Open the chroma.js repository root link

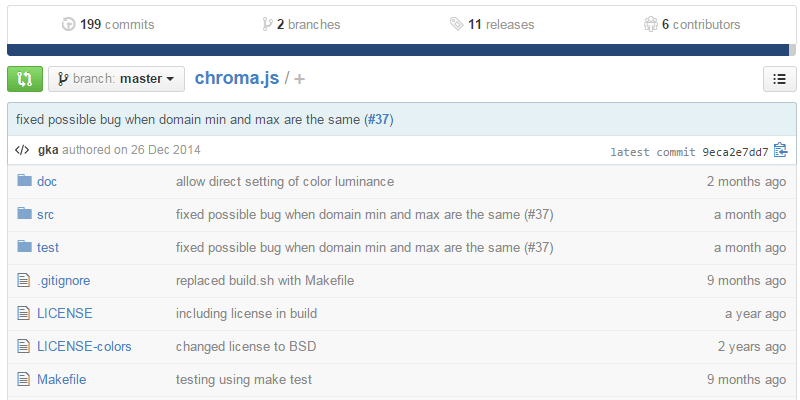point(236,79)
